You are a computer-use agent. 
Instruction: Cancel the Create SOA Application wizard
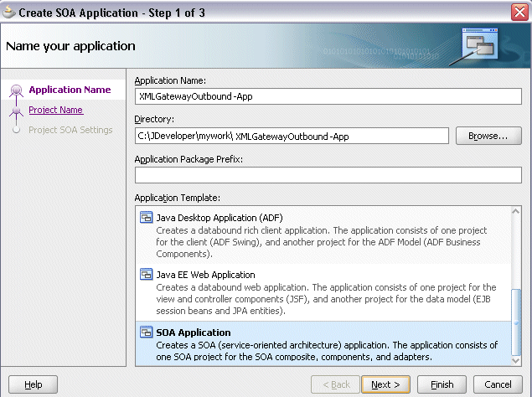click(x=498, y=384)
